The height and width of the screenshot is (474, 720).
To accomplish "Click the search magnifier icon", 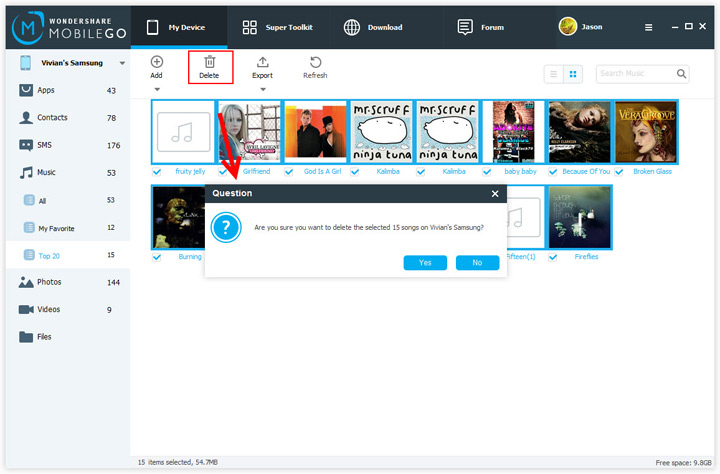I will [x=681, y=73].
